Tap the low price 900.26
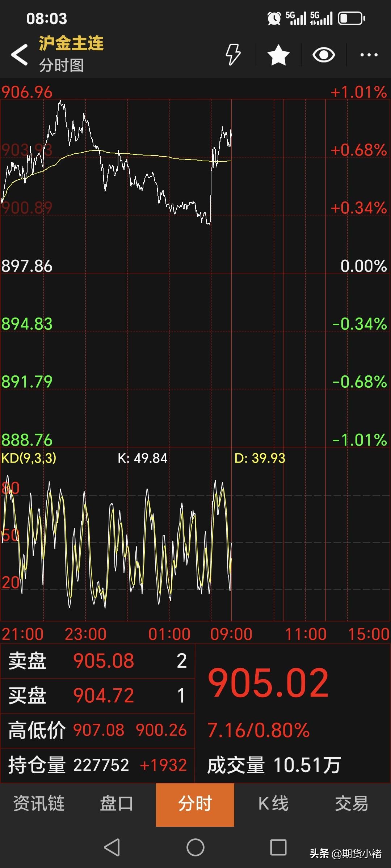The image size is (391, 868). click(161, 730)
